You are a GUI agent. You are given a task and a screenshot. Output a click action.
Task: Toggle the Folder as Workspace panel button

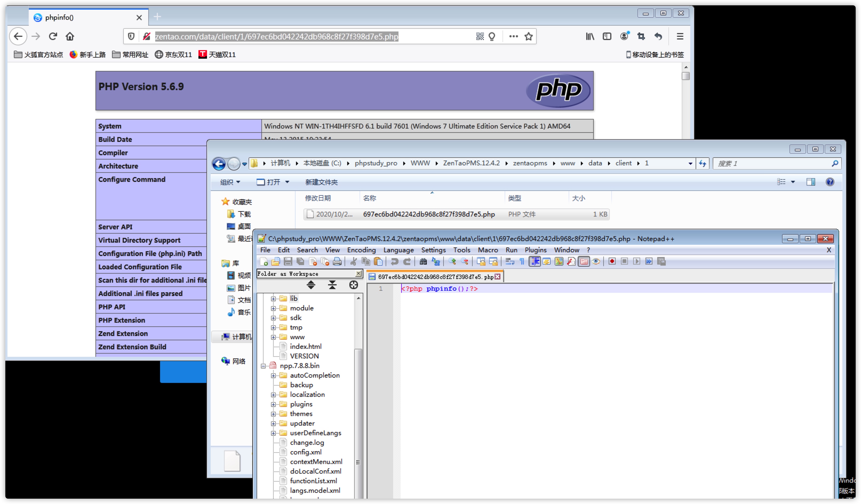pyautogui.click(x=584, y=262)
